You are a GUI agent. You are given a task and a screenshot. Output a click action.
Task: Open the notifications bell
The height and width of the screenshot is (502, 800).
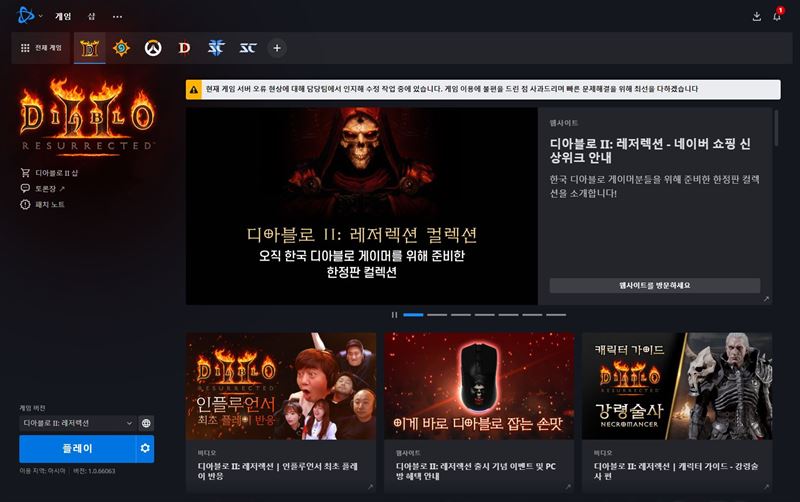point(777,15)
